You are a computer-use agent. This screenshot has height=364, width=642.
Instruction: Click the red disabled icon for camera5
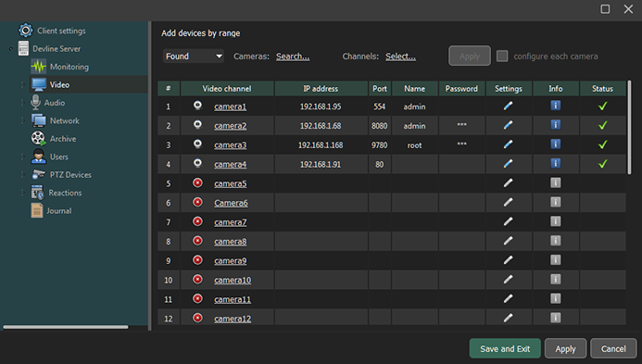(x=197, y=183)
